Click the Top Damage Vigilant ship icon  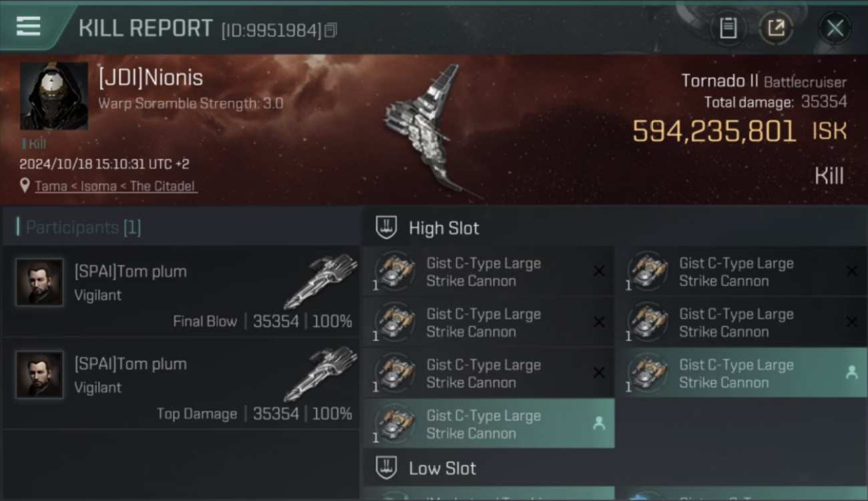(x=320, y=373)
